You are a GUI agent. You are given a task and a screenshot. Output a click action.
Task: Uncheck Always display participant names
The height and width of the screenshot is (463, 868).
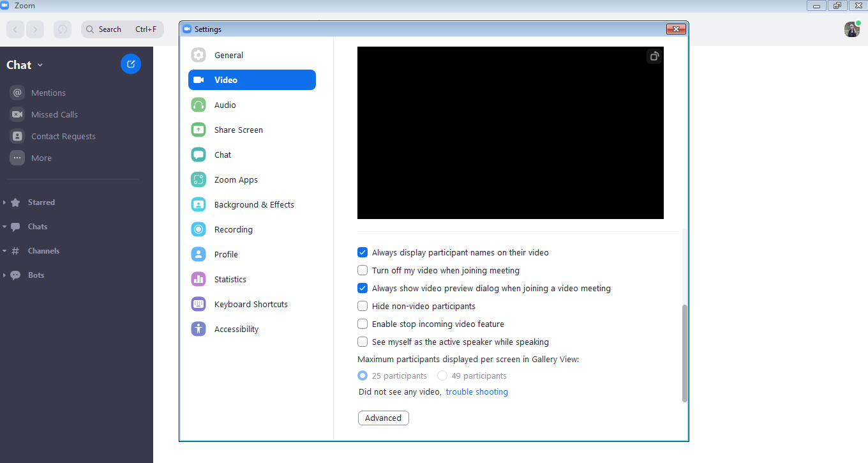(363, 252)
